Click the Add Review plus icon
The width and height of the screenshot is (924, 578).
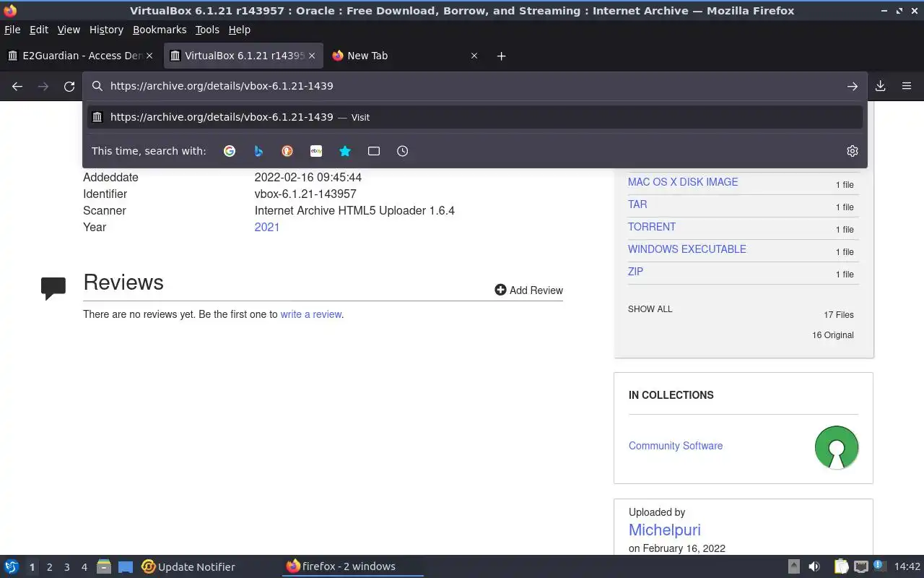click(500, 290)
